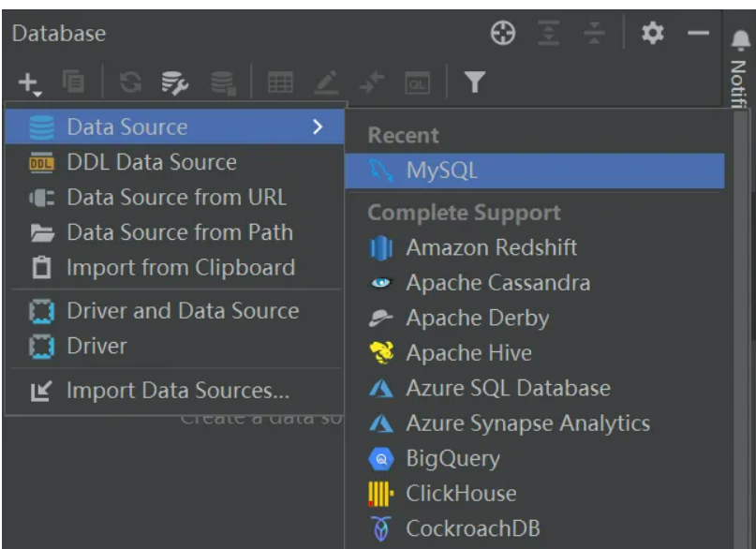Select Apache Derby data source
The width and height of the screenshot is (756, 549).
click(x=535, y=319)
